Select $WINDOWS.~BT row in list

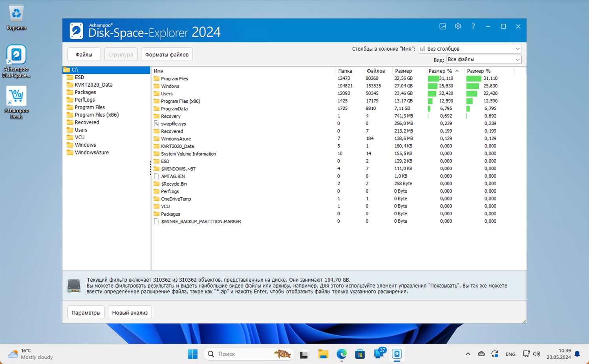coord(333,169)
